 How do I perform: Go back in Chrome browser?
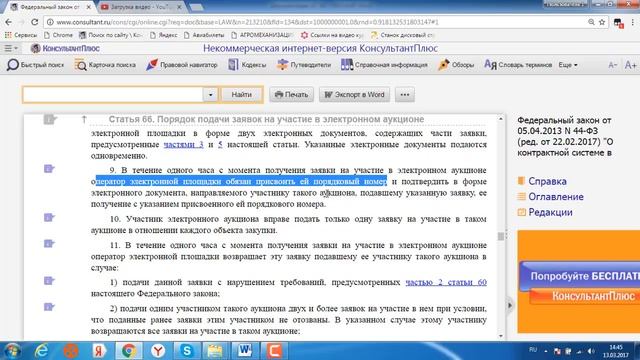(9, 22)
